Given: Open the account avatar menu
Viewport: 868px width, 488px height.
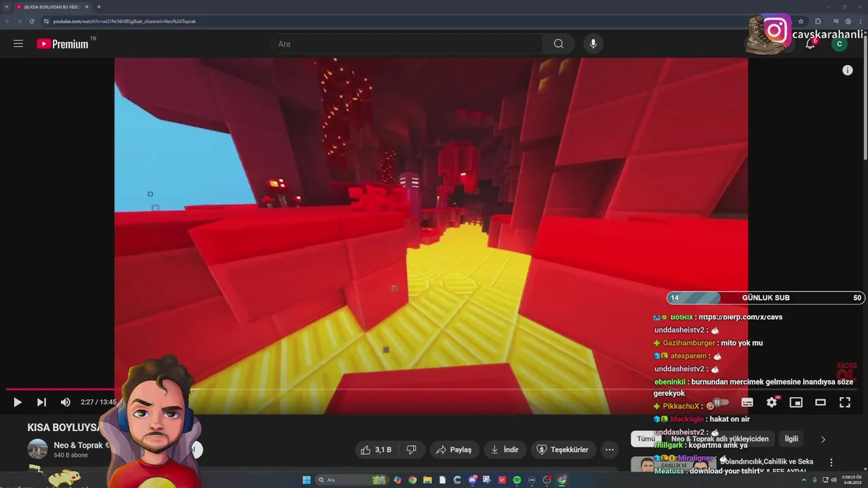Looking at the screenshot, I should (840, 44).
